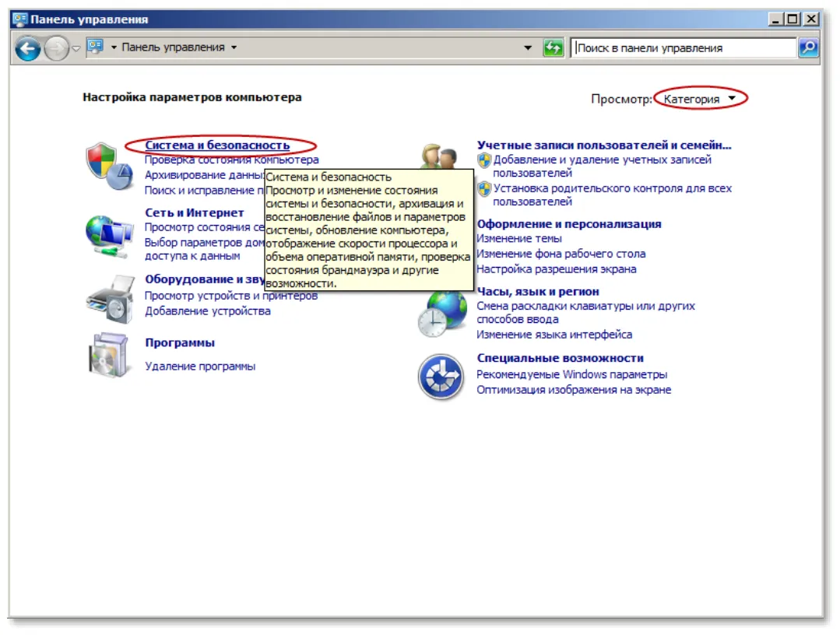Click the Ease of Access blue circle icon

click(441, 377)
